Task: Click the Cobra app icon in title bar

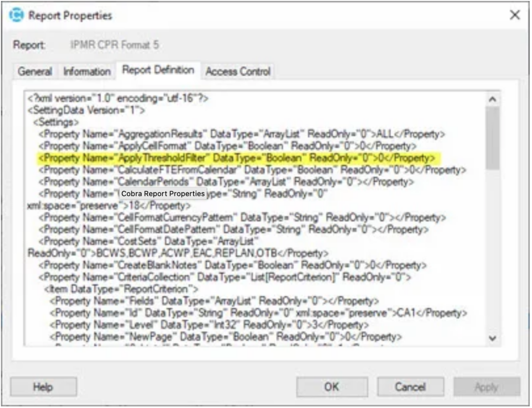Action: click(x=17, y=15)
